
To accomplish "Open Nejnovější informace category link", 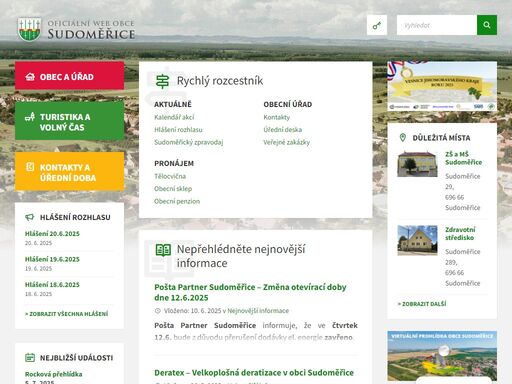I will coord(258,311).
